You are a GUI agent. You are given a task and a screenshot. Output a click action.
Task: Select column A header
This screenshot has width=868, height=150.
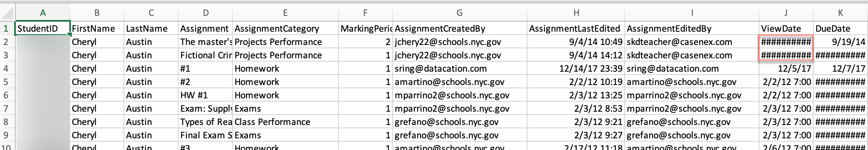pyautogui.click(x=43, y=13)
